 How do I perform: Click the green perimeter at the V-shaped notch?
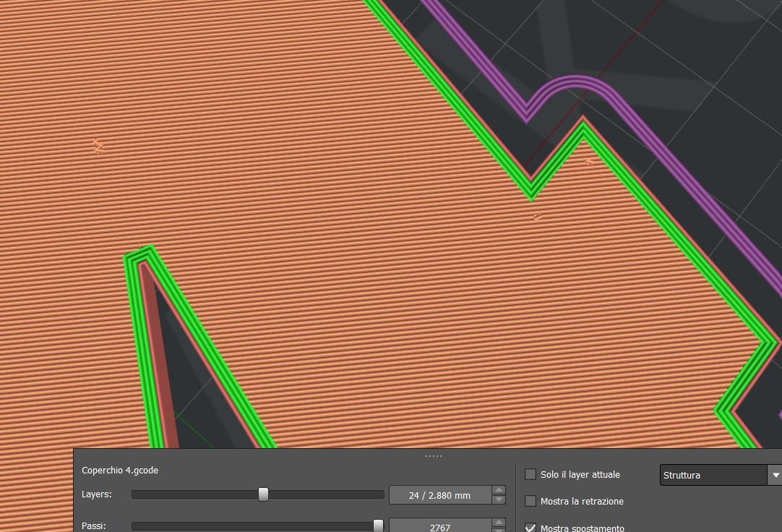click(x=531, y=192)
